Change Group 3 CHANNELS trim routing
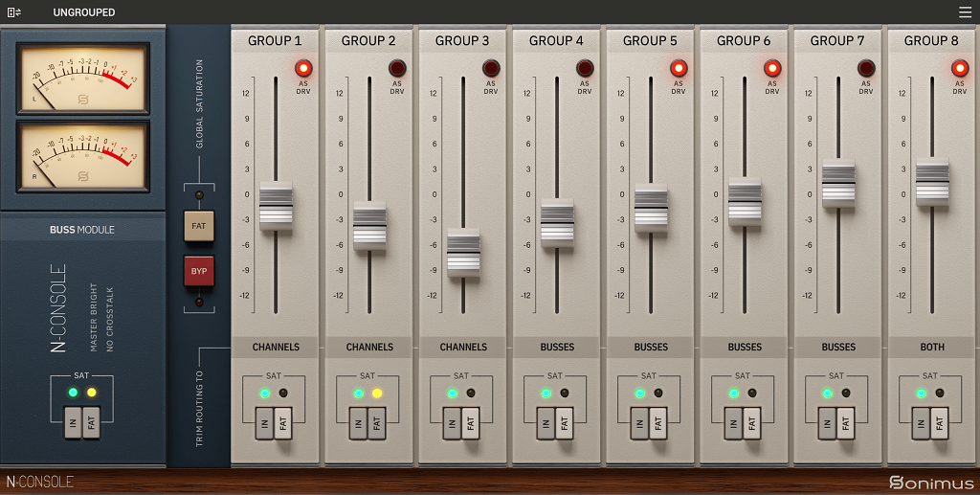 point(463,347)
